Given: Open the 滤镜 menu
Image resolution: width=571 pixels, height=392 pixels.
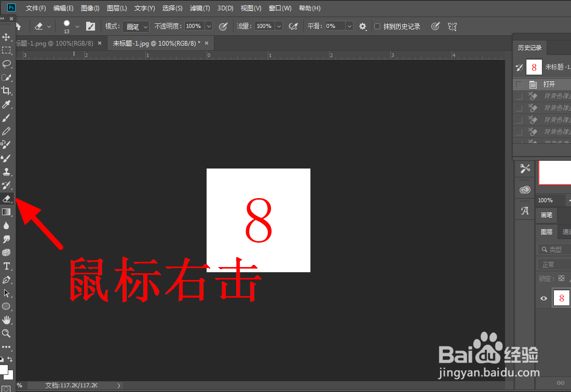Looking at the screenshot, I should pyautogui.click(x=200, y=8).
